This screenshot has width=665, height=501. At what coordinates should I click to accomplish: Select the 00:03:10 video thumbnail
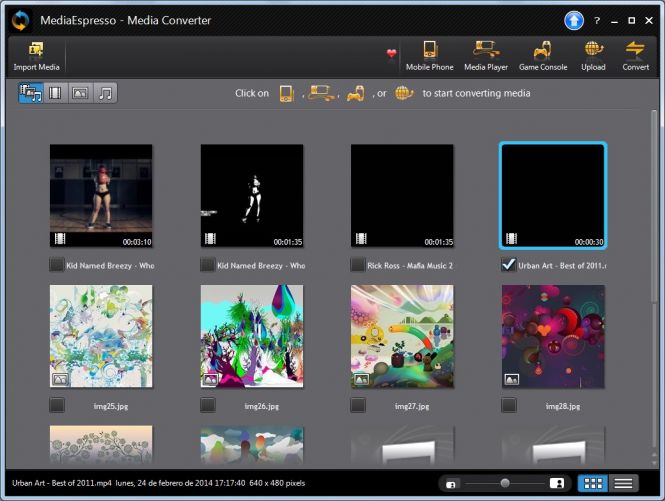(101, 196)
